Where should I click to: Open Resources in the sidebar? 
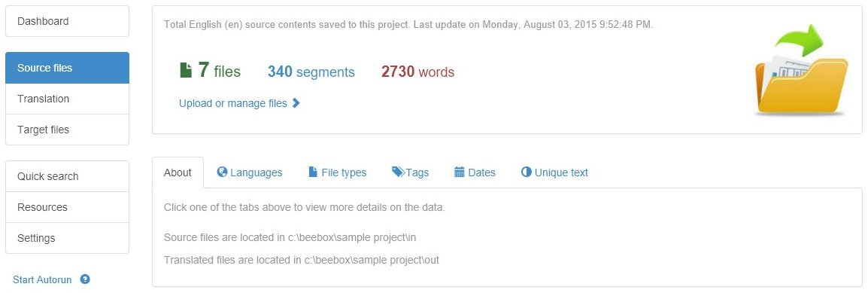point(67,207)
